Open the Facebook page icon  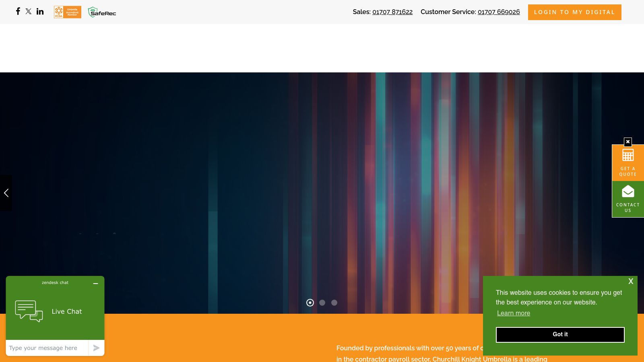click(x=18, y=11)
